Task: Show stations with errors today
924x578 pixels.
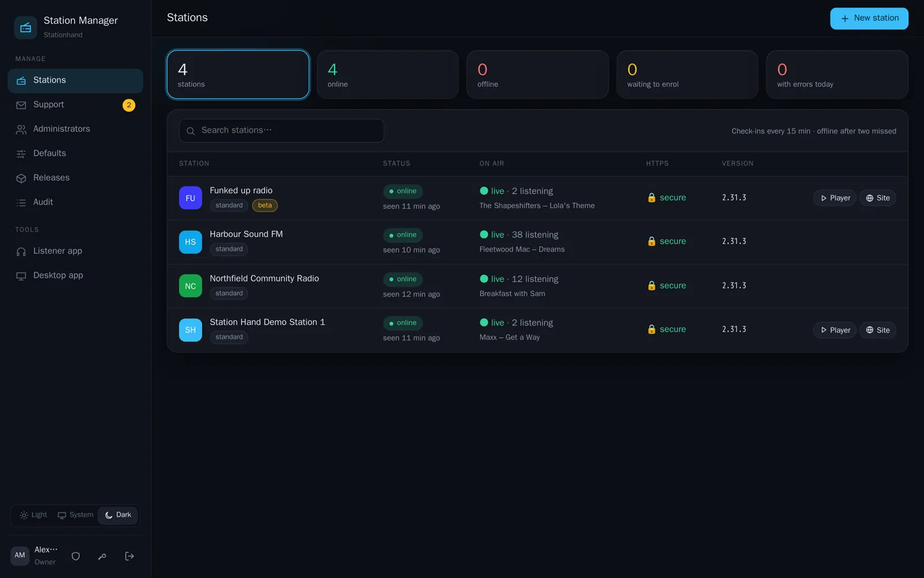Action: 837,75
